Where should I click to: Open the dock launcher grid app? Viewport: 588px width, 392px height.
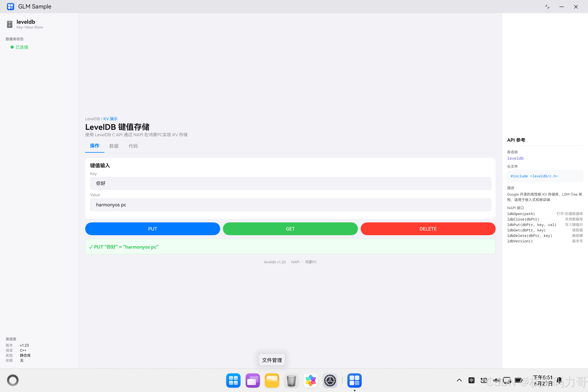tap(233, 381)
